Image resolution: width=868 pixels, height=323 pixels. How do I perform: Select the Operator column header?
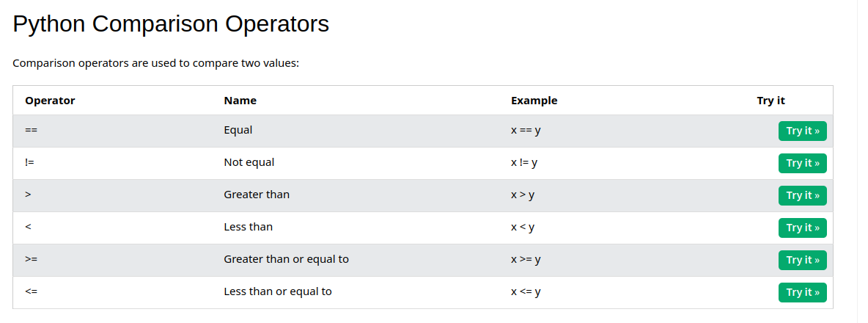pyautogui.click(x=50, y=101)
